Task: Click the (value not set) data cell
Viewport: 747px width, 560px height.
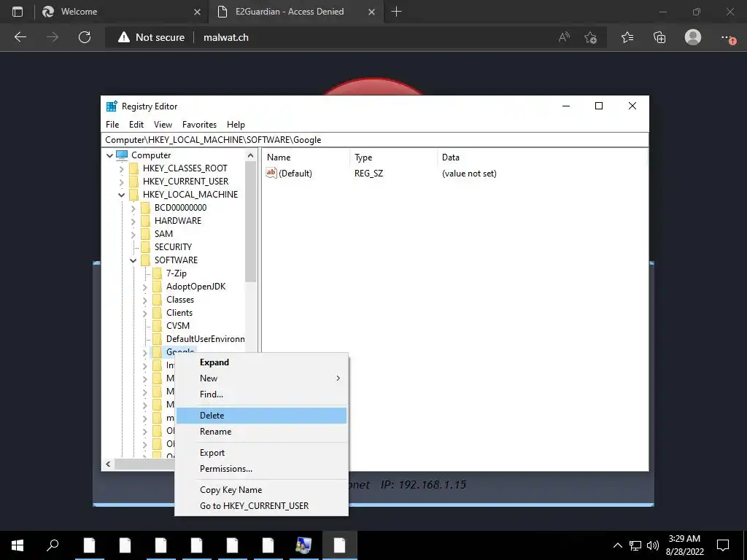Action: pos(469,174)
